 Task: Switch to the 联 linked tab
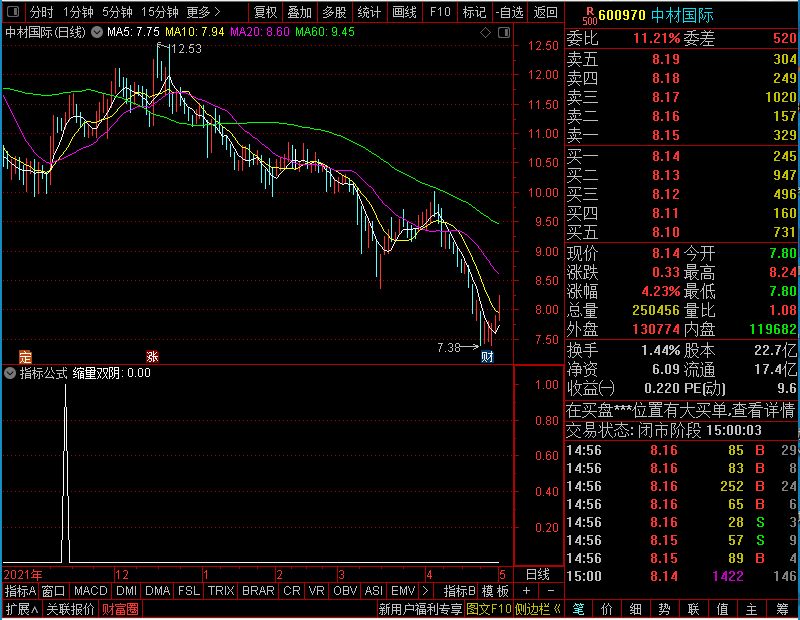pyautogui.click(x=693, y=609)
